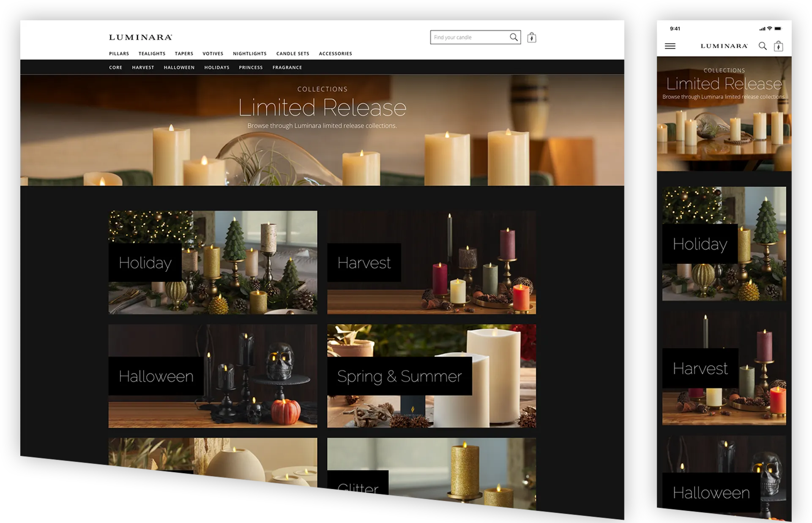This screenshot has width=812, height=523.
Task: Click the COLLECTIONS label on desktop banner
Action: [322, 89]
